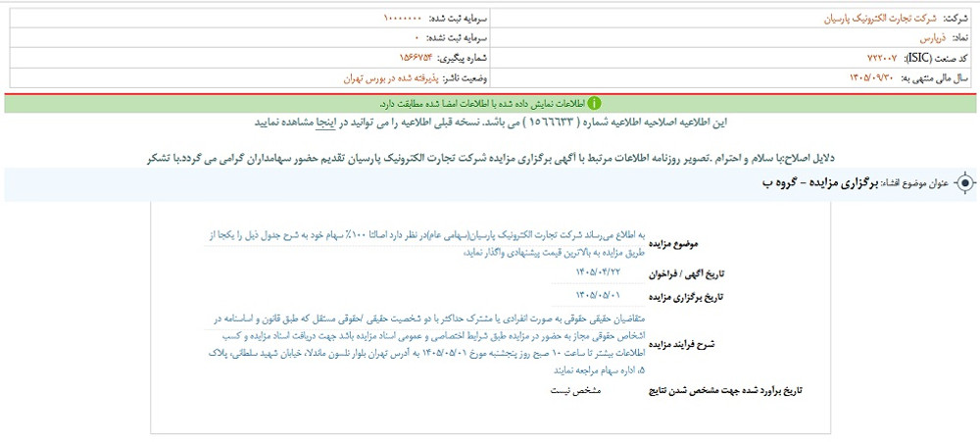Click the 'شرح فرایند مزایده' label

point(682,344)
